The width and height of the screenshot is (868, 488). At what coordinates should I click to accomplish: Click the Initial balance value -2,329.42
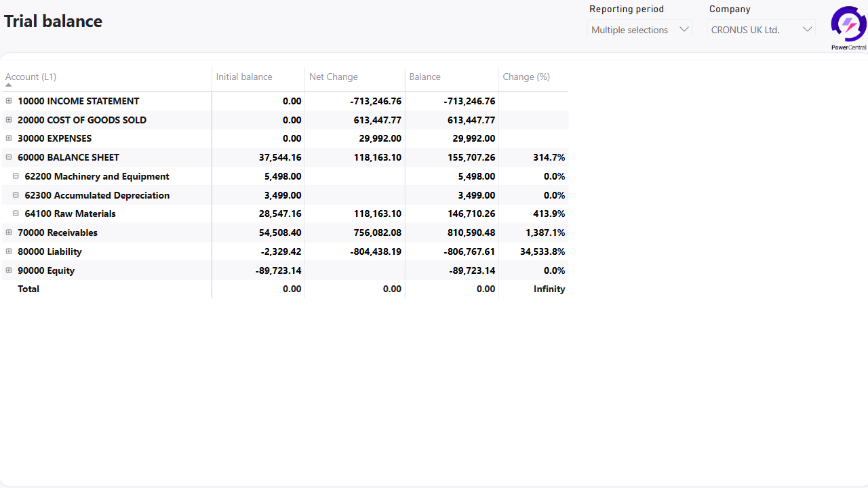(x=281, y=251)
